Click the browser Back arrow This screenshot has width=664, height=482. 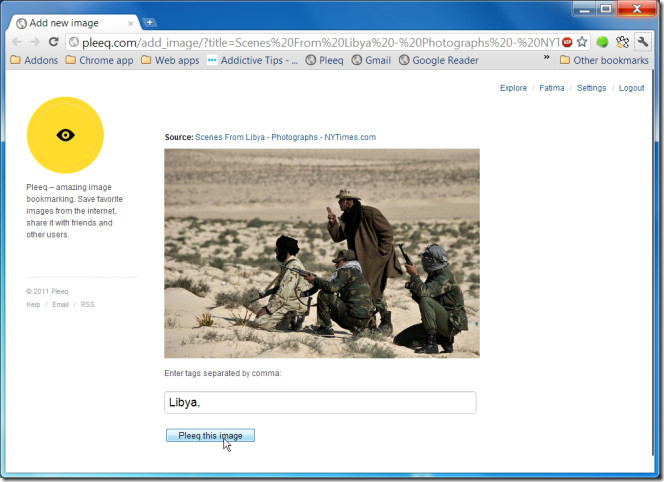[17, 42]
